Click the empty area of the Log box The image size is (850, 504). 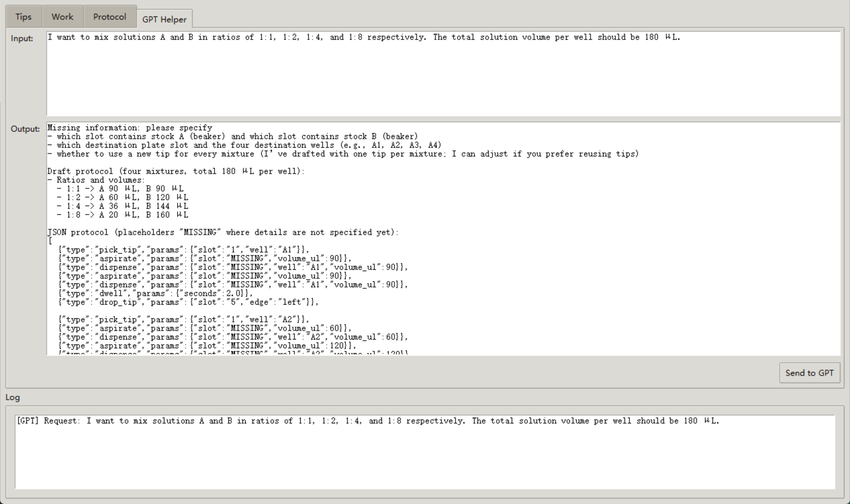click(424, 461)
